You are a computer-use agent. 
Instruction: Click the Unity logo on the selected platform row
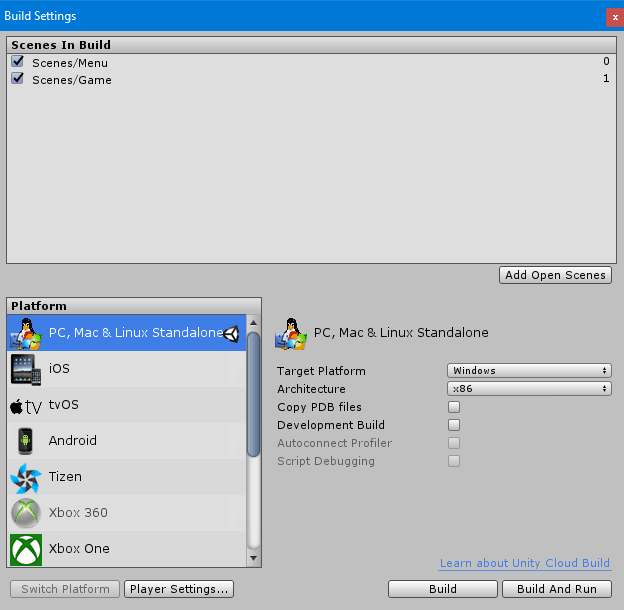[x=231, y=334]
